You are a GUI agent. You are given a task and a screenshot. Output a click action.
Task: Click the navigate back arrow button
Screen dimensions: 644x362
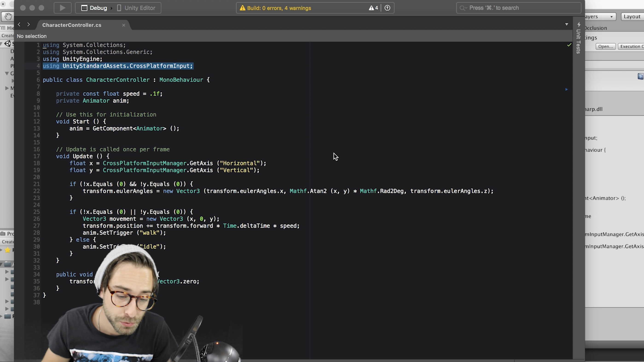(x=19, y=24)
